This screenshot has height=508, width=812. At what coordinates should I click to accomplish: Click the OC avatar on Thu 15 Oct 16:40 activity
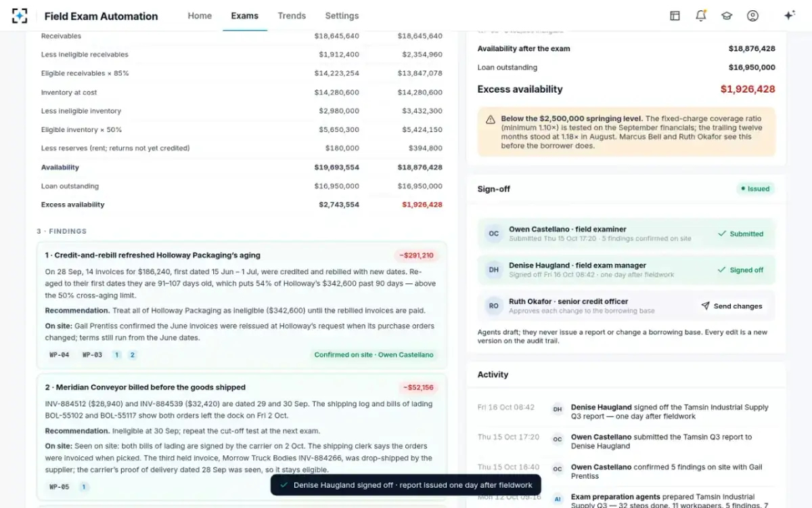[558, 468]
